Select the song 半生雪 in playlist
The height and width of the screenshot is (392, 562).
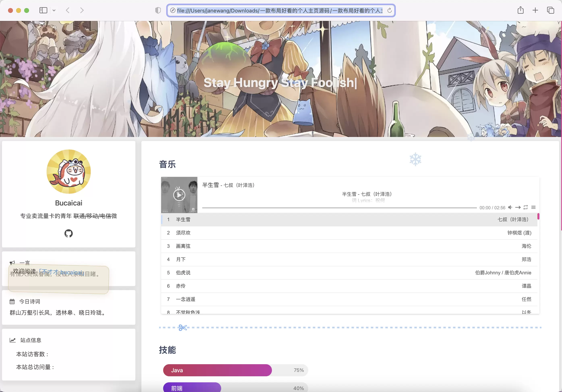pyautogui.click(x=349, y=219)
